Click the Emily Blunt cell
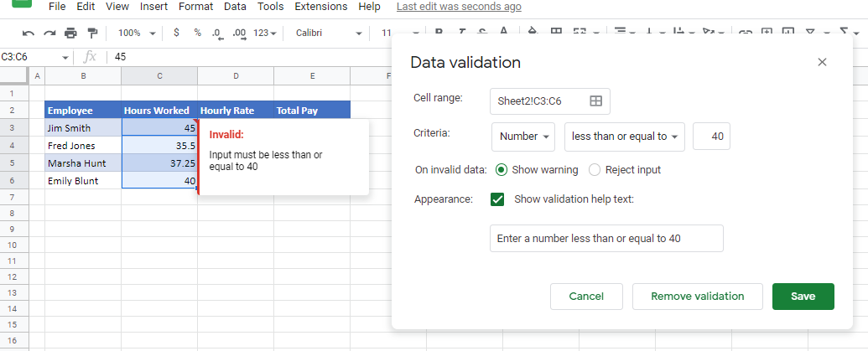 [x=83, y=180]
